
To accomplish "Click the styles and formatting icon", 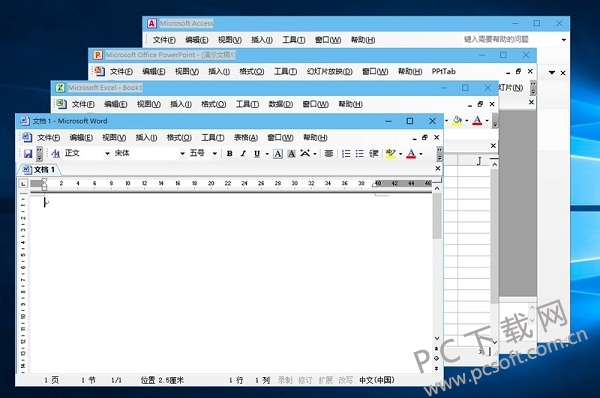I will pos(56,153).
